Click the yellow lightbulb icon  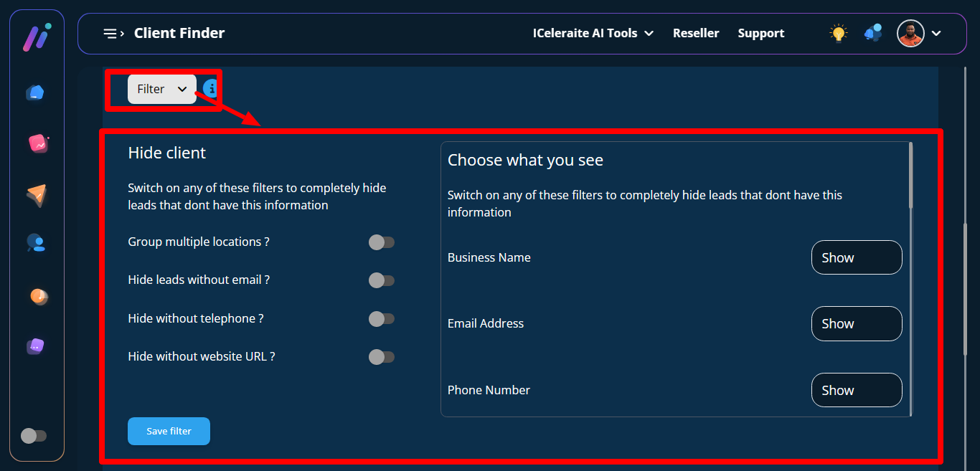tap(838, 33)
